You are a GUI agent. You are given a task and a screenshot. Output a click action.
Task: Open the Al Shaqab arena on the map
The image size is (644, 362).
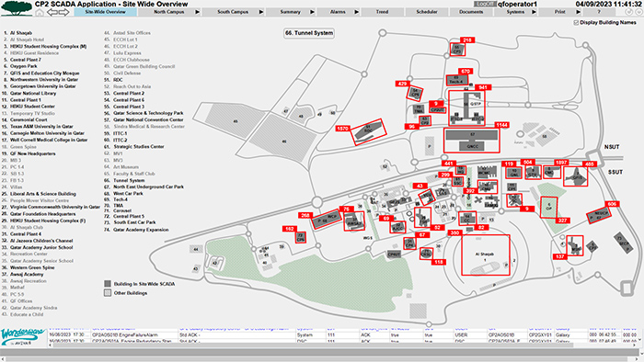coord(486,255)
